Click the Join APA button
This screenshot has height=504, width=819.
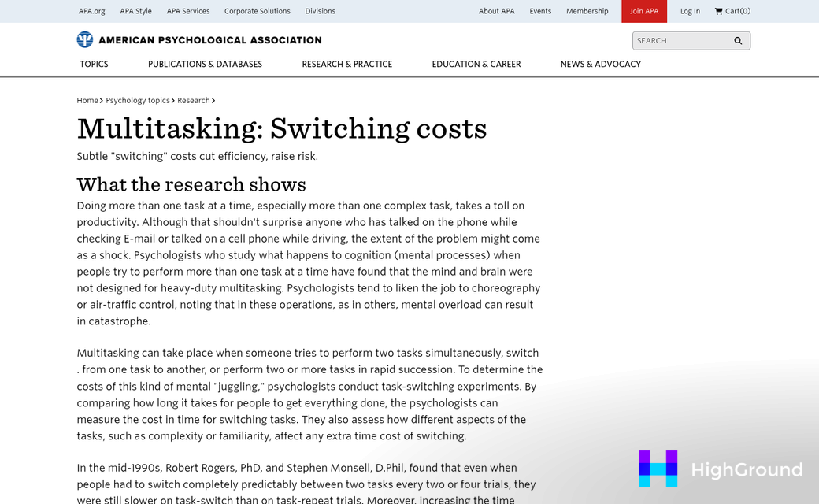point(644,11)
